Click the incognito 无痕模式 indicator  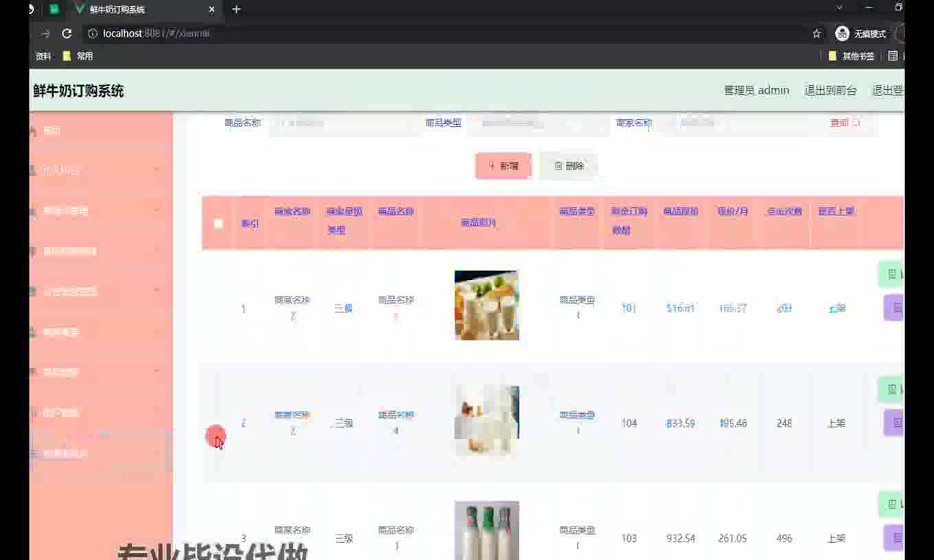pyautogui.click(x=861, y=34)
